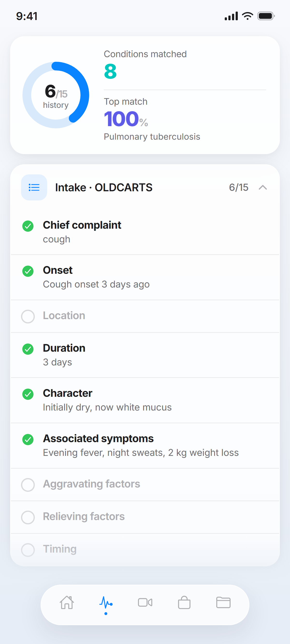290x644 pixels.
Task: Tap the green check beside Chief complaint
Action: (28, 226)
